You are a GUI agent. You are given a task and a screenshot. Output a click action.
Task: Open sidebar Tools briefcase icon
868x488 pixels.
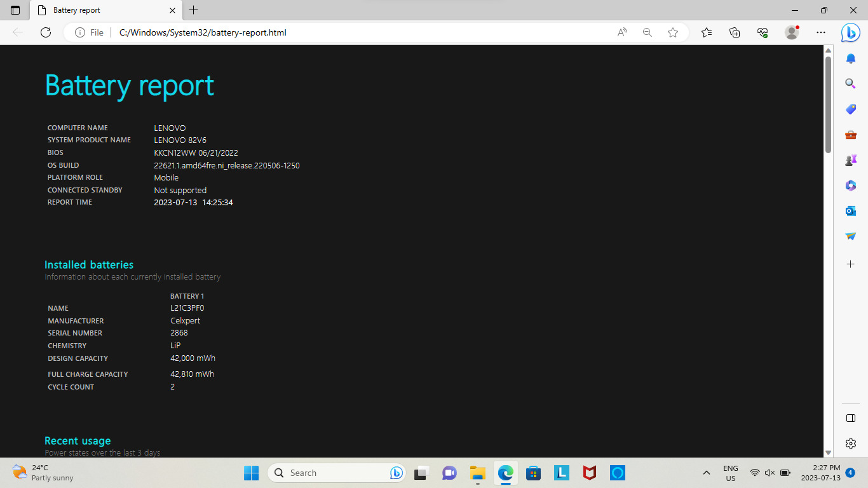coord(851,135)
